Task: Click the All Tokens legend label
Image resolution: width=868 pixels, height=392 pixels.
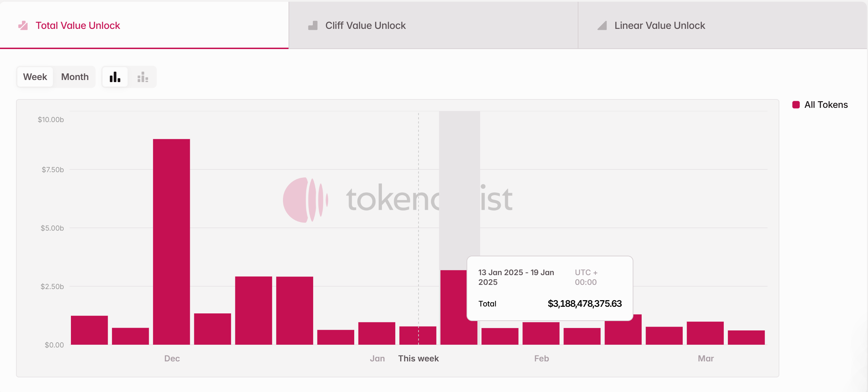Action: [826, 105]
